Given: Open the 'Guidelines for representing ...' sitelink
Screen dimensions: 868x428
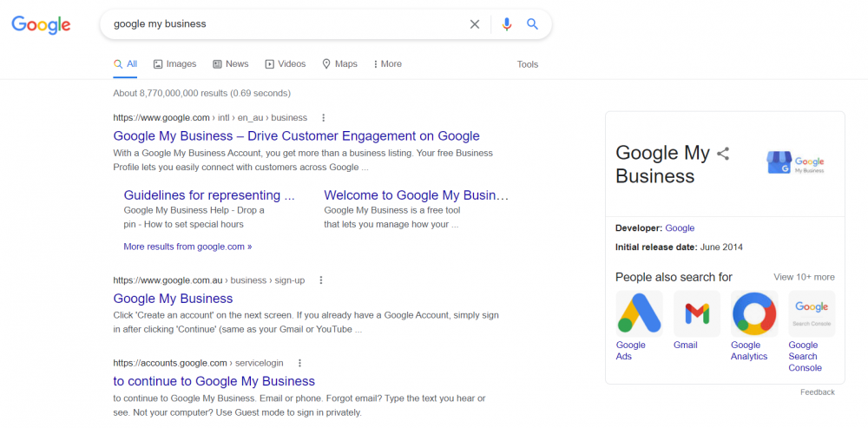Looking at the screenshot, I should pos(209,195).
